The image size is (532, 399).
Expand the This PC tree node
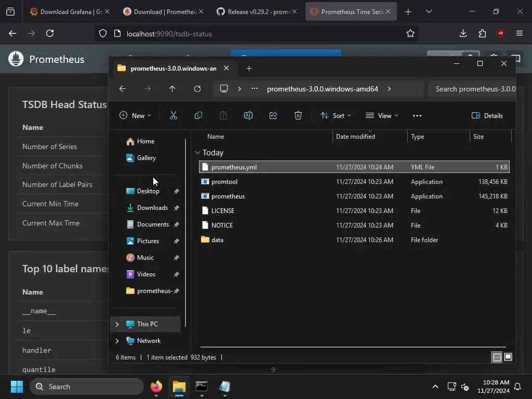pos(117,324)
